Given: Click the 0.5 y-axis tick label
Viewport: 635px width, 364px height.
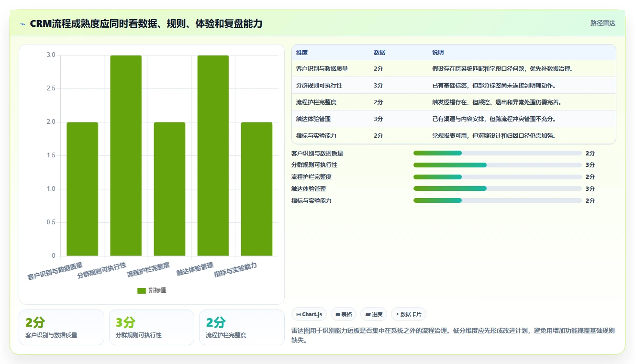Looking at the screenshot, I should pyautogui.click(x=51, y=222).
